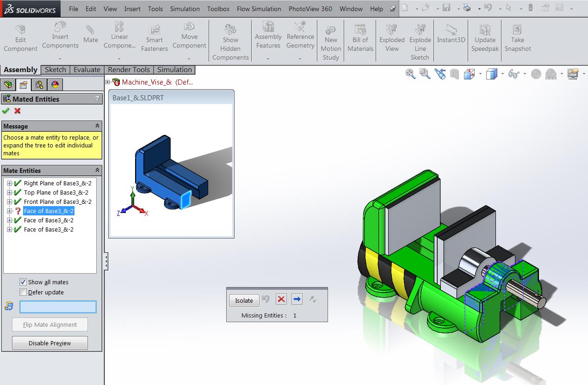Toggle the Show all mates checkbox
This screenshot has height=385, width=588.
tap(23, 282)
